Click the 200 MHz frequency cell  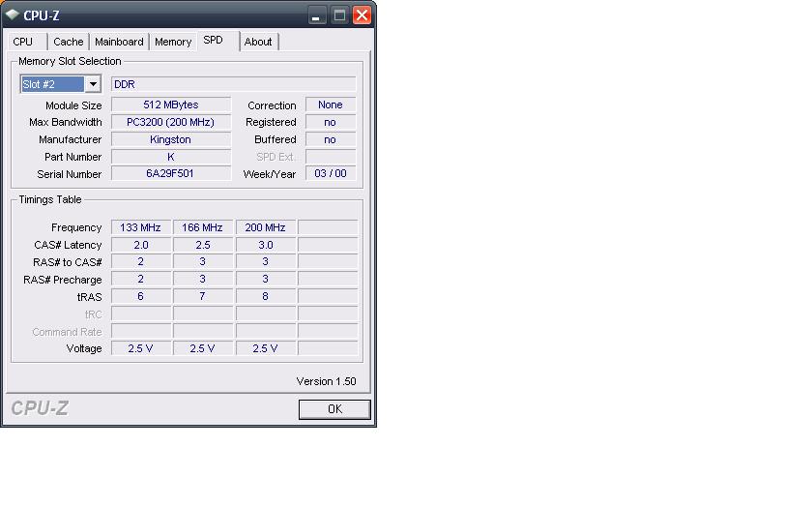coord(265,227)
